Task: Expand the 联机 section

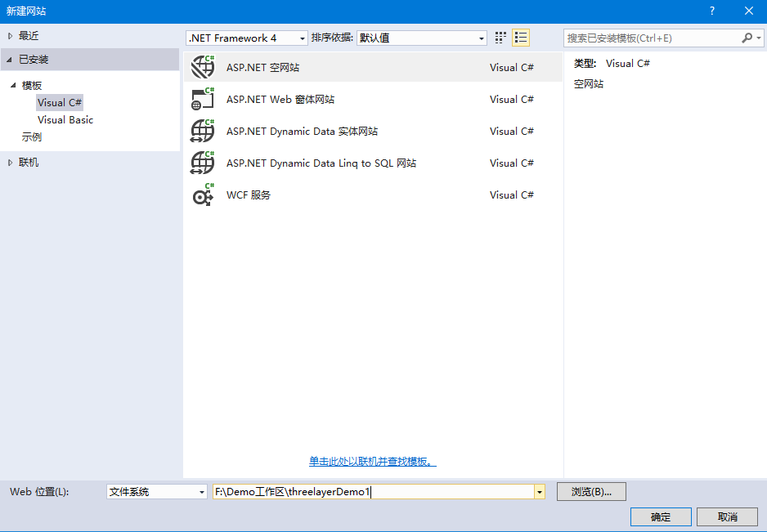Action: pos(11,163)
